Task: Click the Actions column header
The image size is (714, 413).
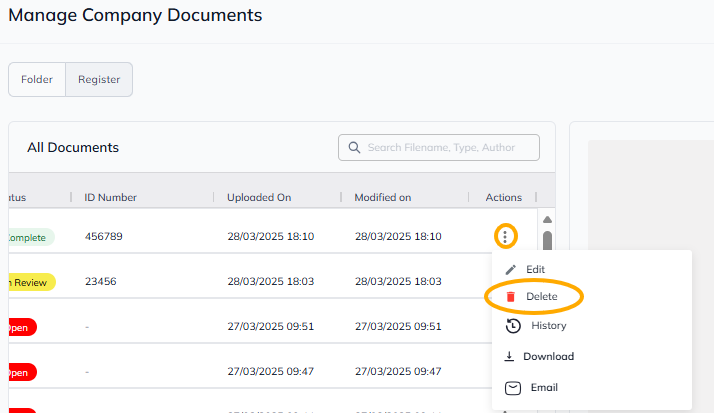Action: click(x=503, y=197)
